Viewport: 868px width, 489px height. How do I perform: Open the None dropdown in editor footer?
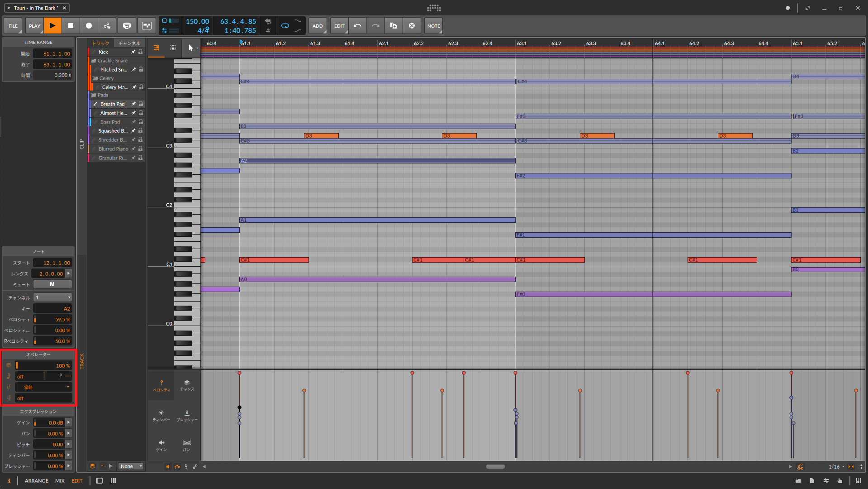[131, 466]
